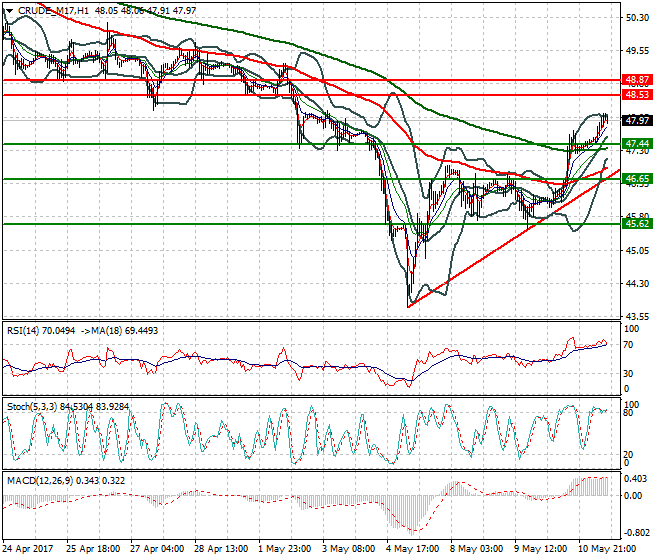Select the 46.65 green support price label
The width and height of the screenshot is (660, 560).
pyautogui.click(x=637, y=179)
